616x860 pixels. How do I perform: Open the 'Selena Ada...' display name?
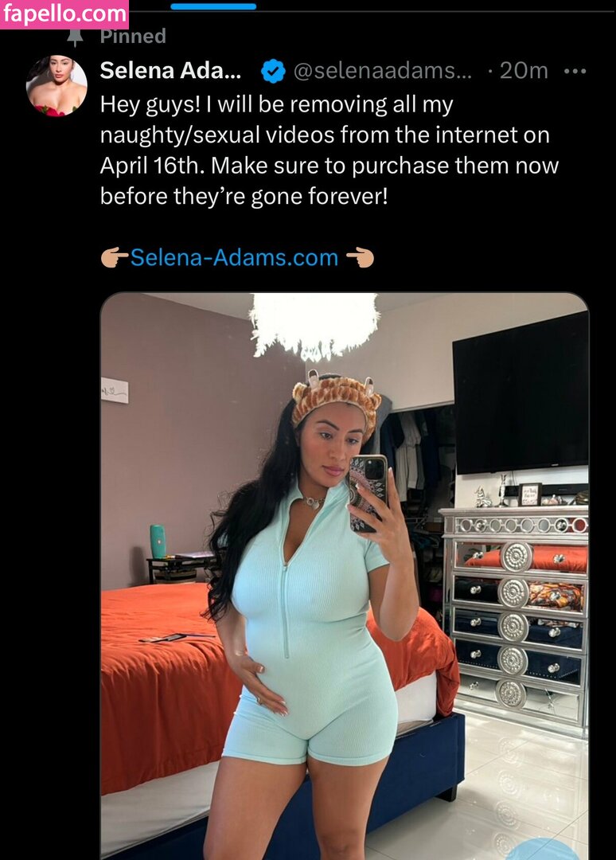[x=170, y=70]
